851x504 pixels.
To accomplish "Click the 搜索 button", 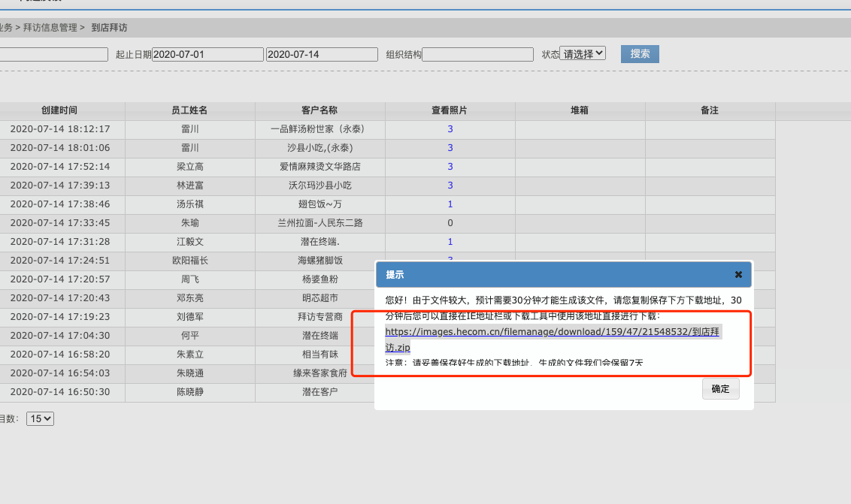I will 640,54.
